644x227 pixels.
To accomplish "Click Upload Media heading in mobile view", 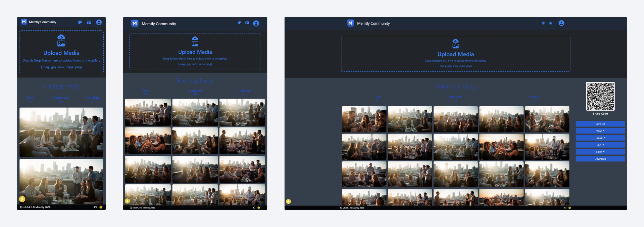I will pyautogui.click(x=61, y=53).
